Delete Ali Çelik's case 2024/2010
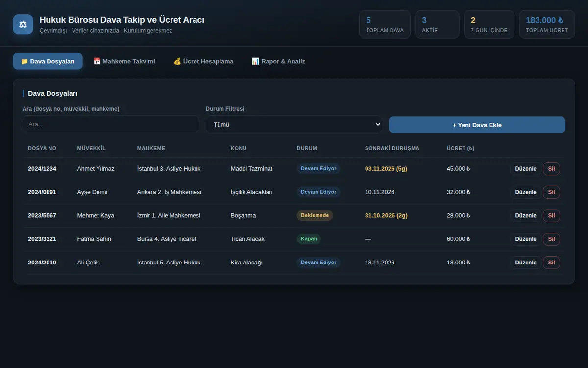 pos(551,263)
